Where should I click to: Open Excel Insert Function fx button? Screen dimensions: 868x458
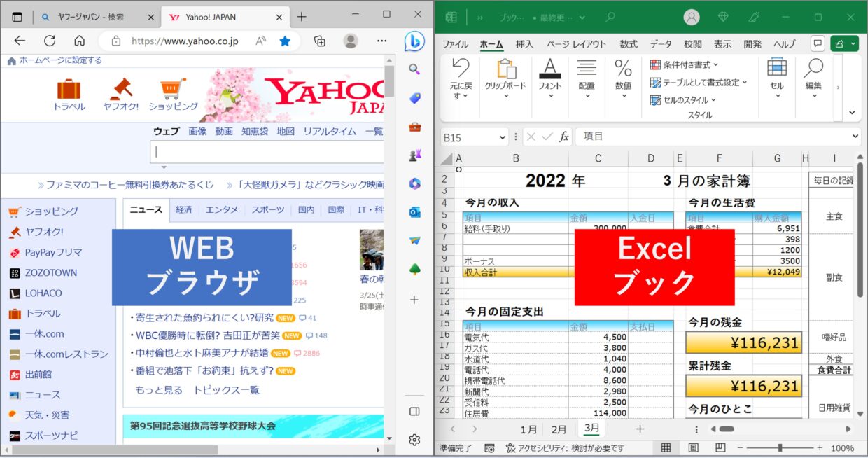click(563, 137)
